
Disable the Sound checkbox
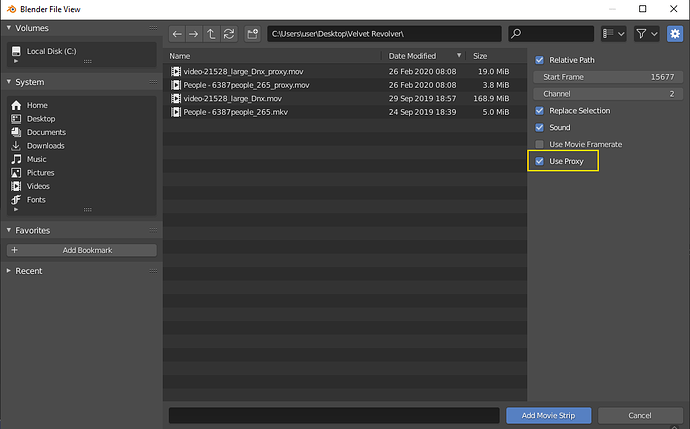[x=540, y=128]
